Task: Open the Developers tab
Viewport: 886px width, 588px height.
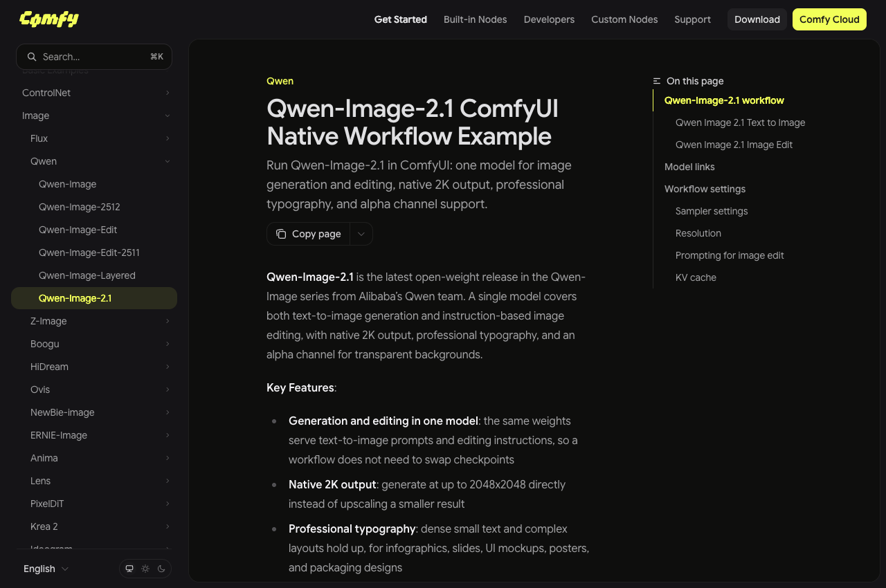Action: [x=549, y=19]
